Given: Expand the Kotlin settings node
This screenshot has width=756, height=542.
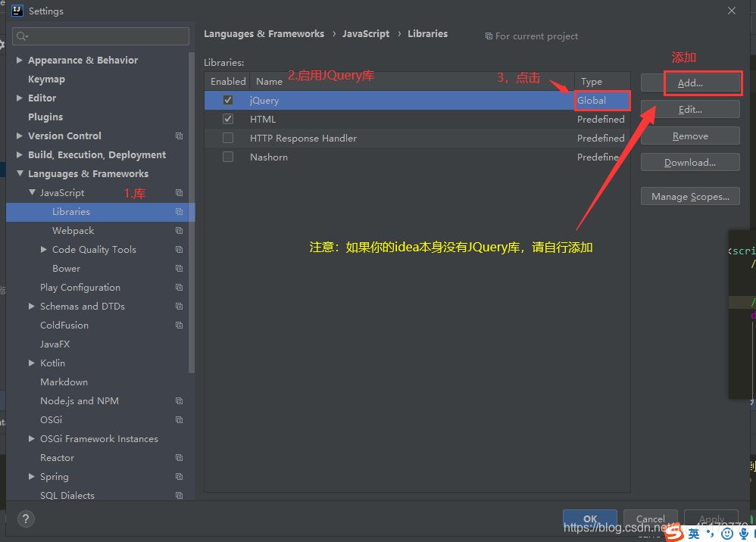Looking at the screenshot, I should 31,363.
